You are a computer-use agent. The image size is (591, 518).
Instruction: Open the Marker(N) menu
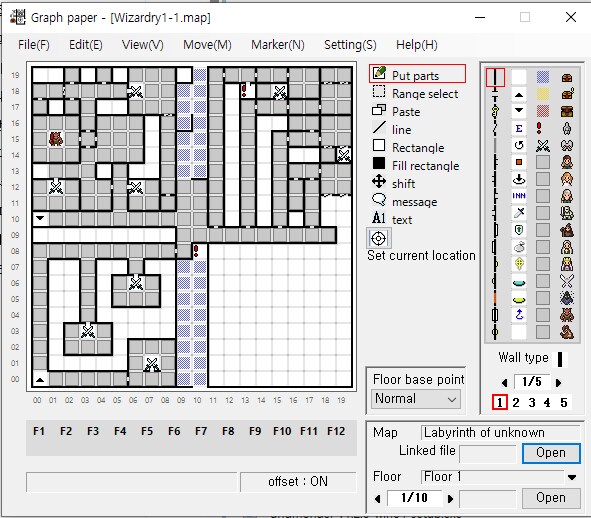point(278,45)
